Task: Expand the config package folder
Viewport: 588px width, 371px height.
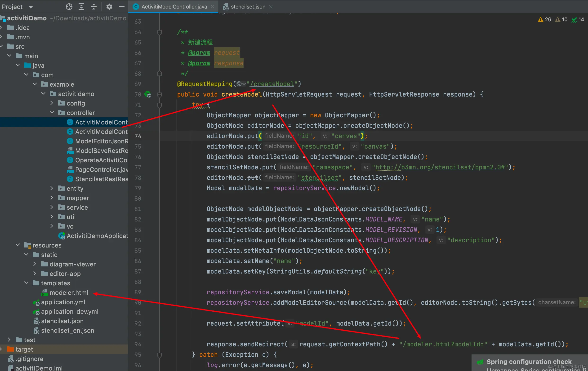Action: pos(52,103)
